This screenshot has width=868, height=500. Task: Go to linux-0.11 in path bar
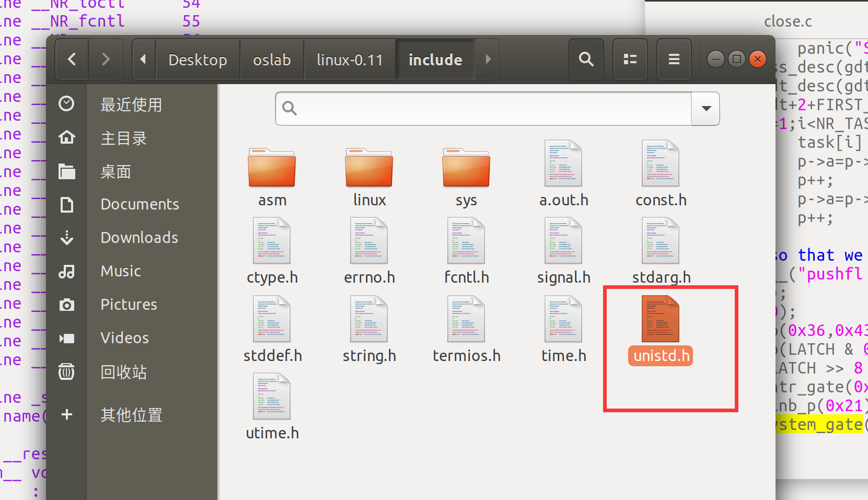coord(350,60)
